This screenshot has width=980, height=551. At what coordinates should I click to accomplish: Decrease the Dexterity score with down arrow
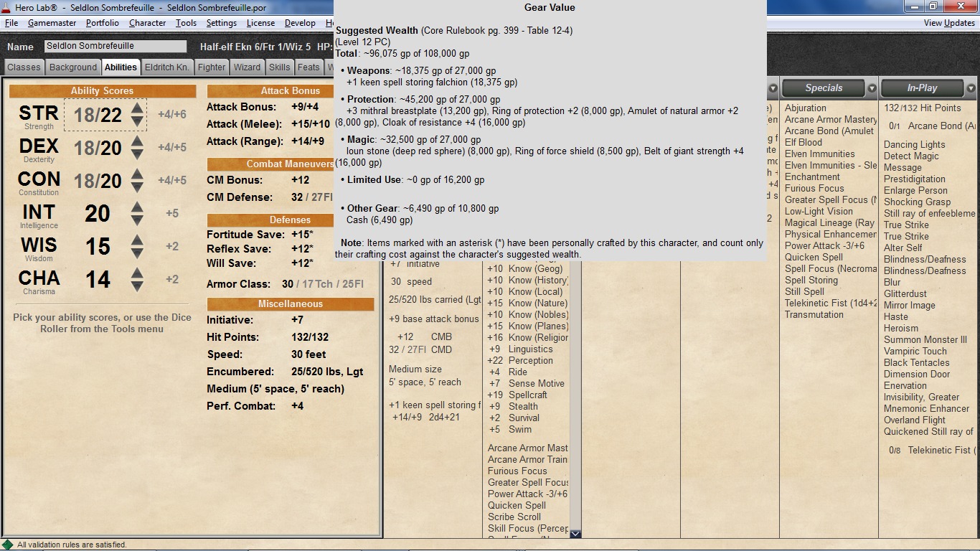[137, 154]
